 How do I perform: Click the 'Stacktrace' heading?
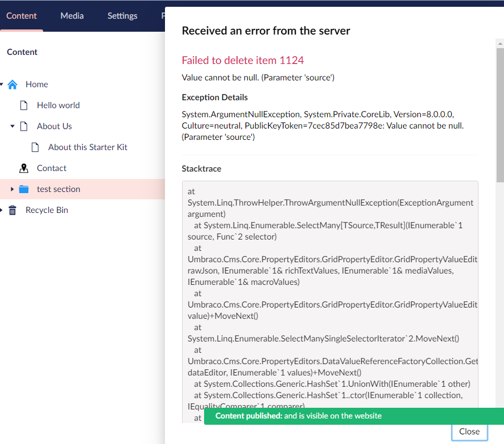[201, 169]
